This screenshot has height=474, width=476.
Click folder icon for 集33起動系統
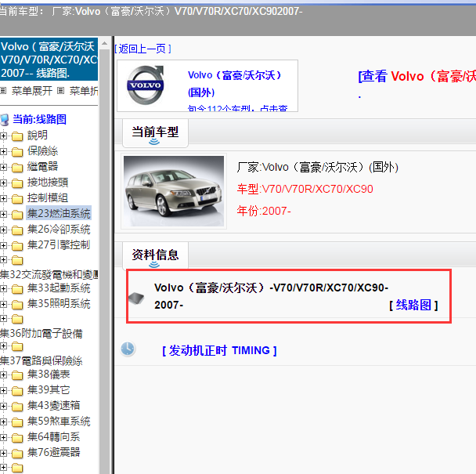pos(17,289)
